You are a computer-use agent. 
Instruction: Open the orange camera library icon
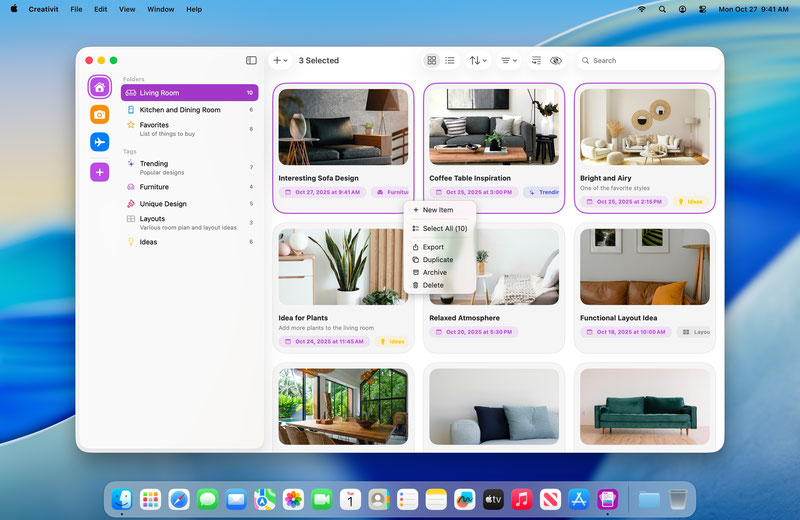click(x=99, y=115)
